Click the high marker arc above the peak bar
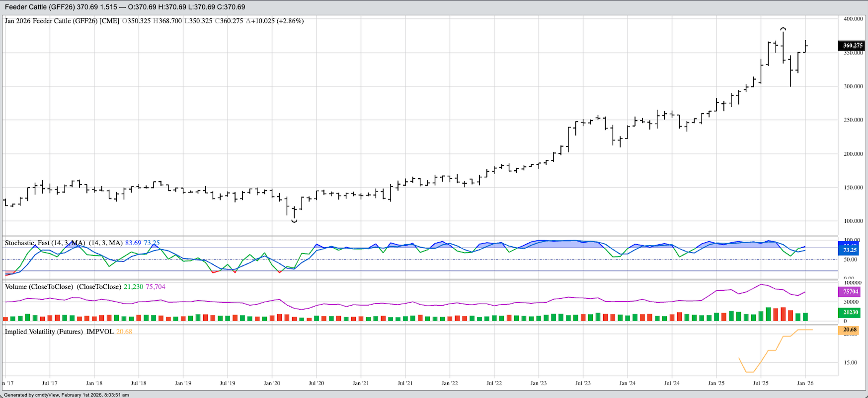868x398 pixels. click(783, 29)
